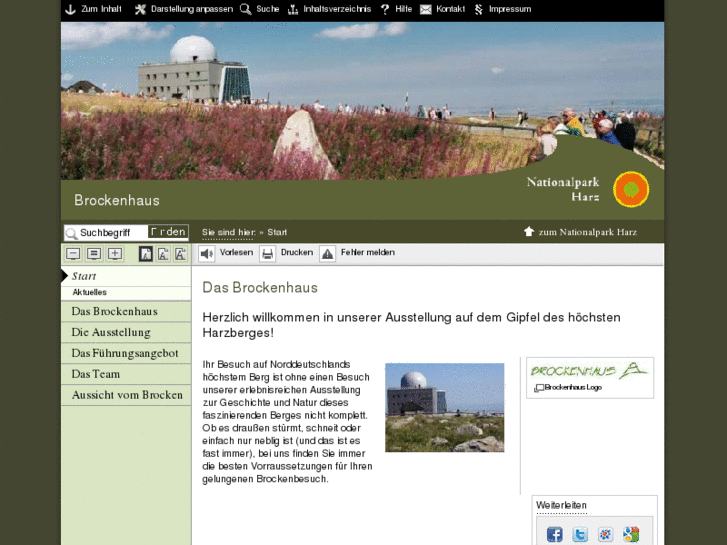Viewport: 727px width, 545px height.
Task: Open Das Führungsangebot menu item
Action: (126, 353)
